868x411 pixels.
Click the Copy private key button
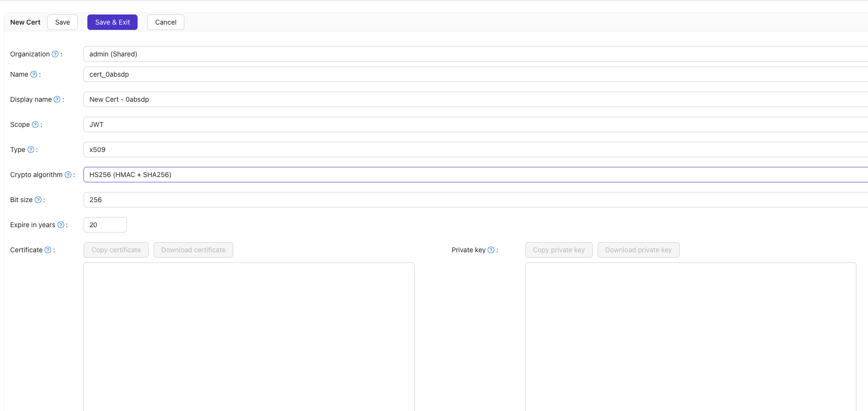[559, 250]
